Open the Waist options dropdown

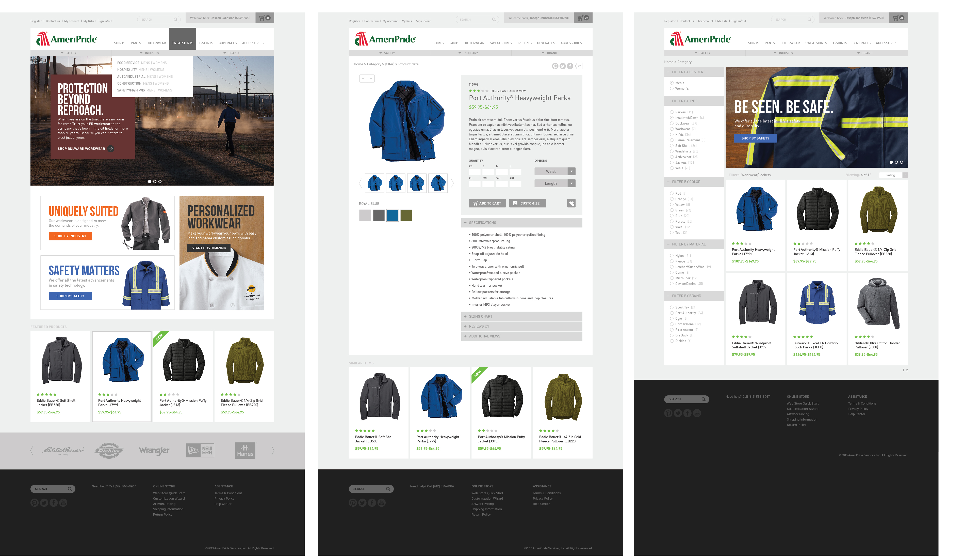555,172
